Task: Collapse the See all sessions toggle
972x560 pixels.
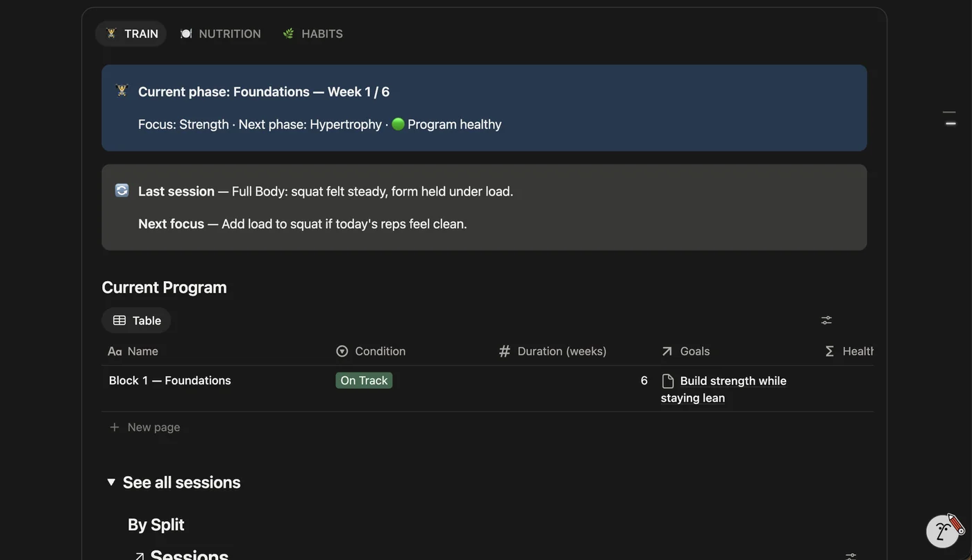Action: pos(111,482)
